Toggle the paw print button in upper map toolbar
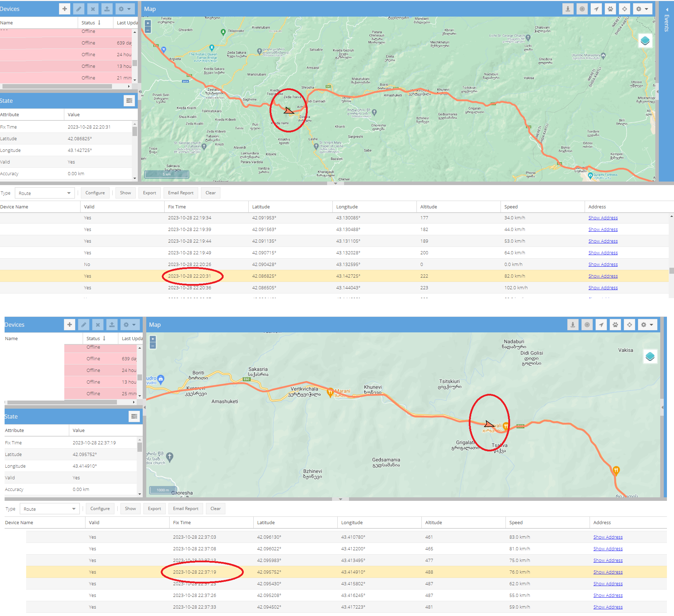This screenshot has width=674, height=616. [610, 9]
